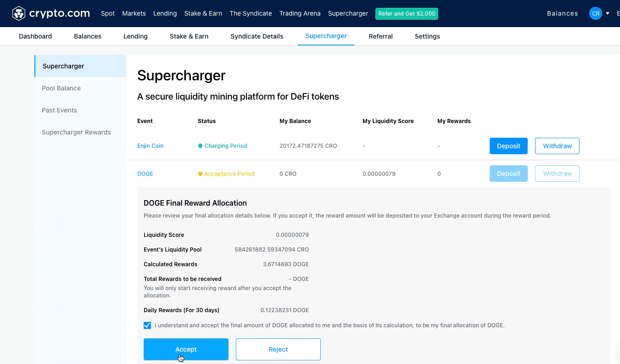Click the Charging Period status
This screenshot has height=364, width=620.
click(x=223, y=146)
